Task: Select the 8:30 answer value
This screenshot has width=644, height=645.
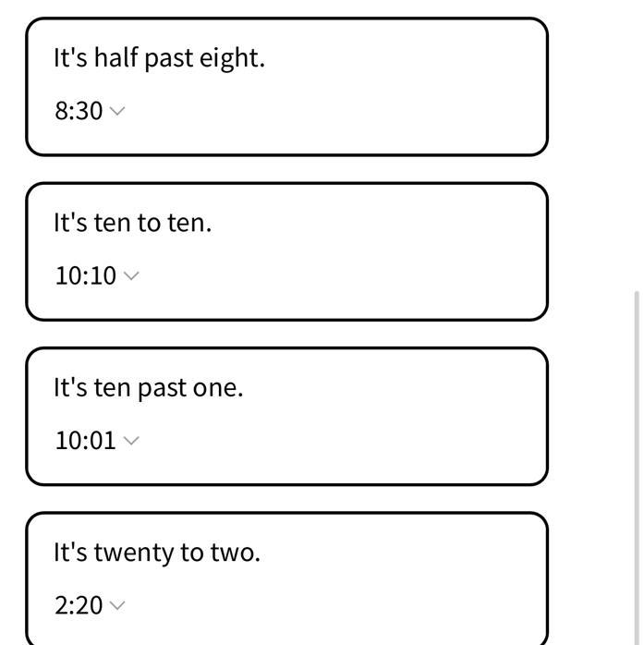Action: 79,111
